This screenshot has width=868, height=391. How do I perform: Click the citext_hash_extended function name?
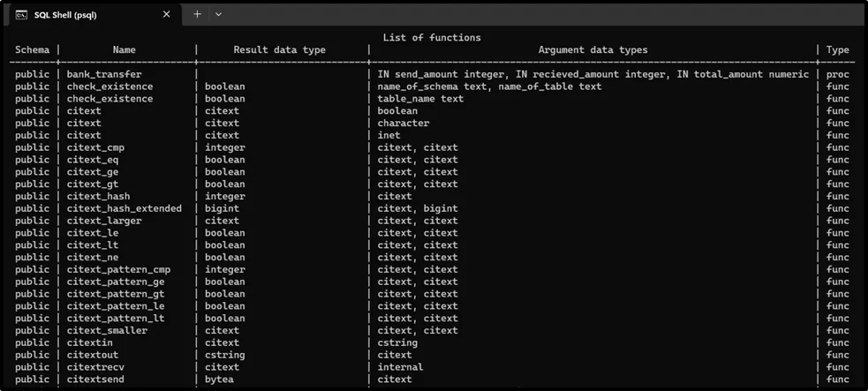[x=124, y=208]
